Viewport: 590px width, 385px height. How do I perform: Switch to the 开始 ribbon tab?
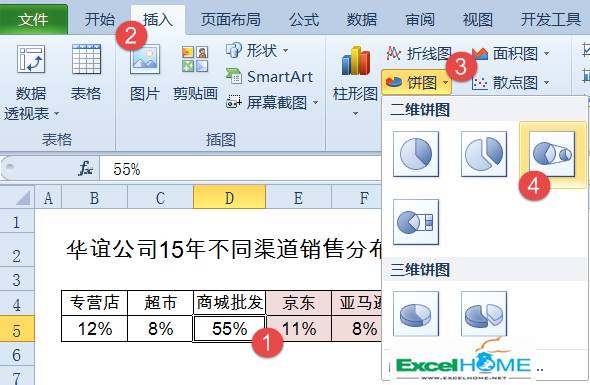click(x=99, y=20)
